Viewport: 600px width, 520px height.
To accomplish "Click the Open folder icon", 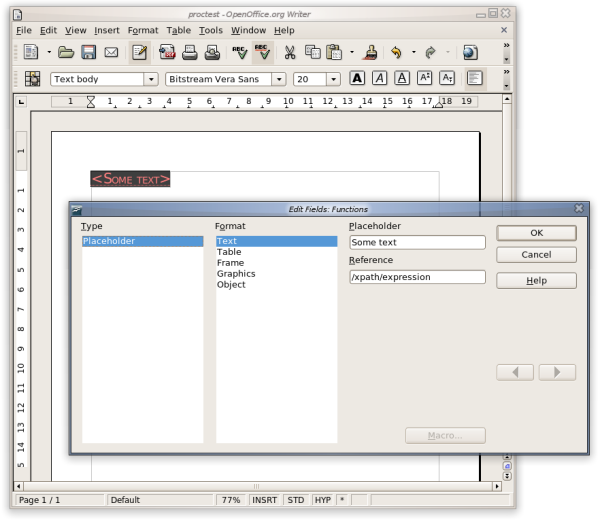I will tap(66, 52).
